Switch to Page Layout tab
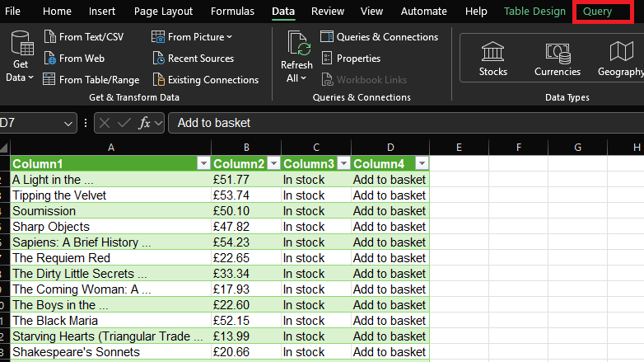The height and width of the screenshot is (362, 644). pyautogui.click(x=163, y=11)
